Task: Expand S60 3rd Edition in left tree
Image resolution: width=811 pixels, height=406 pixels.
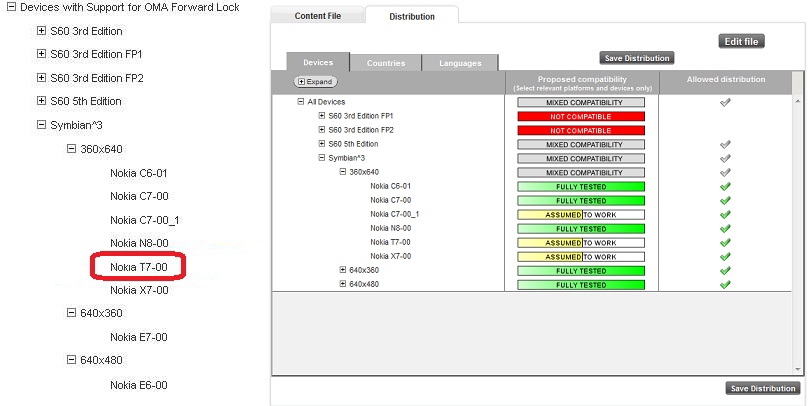Action: click(41, 31)
